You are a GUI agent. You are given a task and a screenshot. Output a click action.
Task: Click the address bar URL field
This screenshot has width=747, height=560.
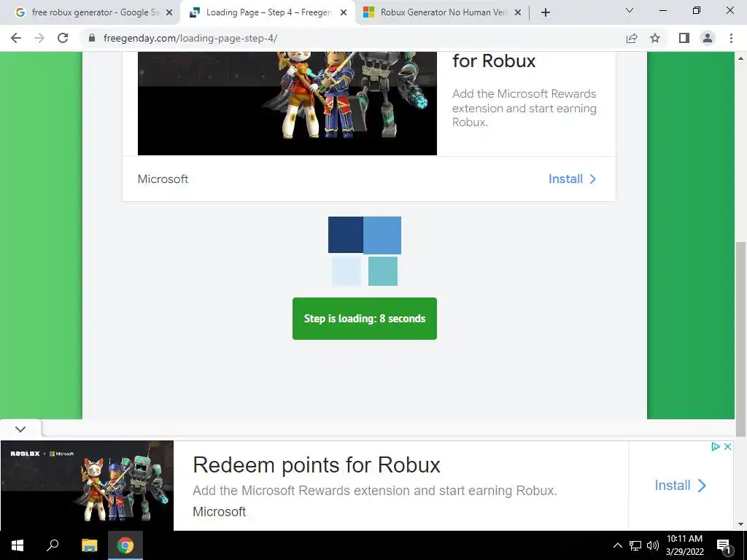pyautogui.click(x=352, y=38)
